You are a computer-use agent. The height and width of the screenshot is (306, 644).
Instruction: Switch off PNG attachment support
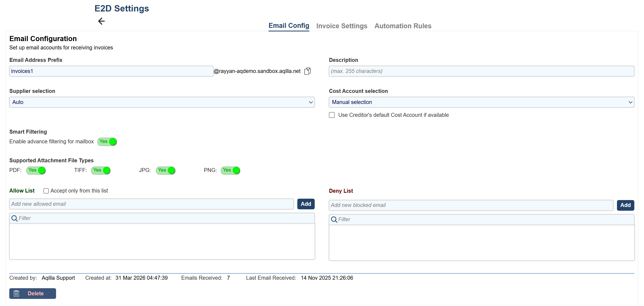tap(230, 170)
